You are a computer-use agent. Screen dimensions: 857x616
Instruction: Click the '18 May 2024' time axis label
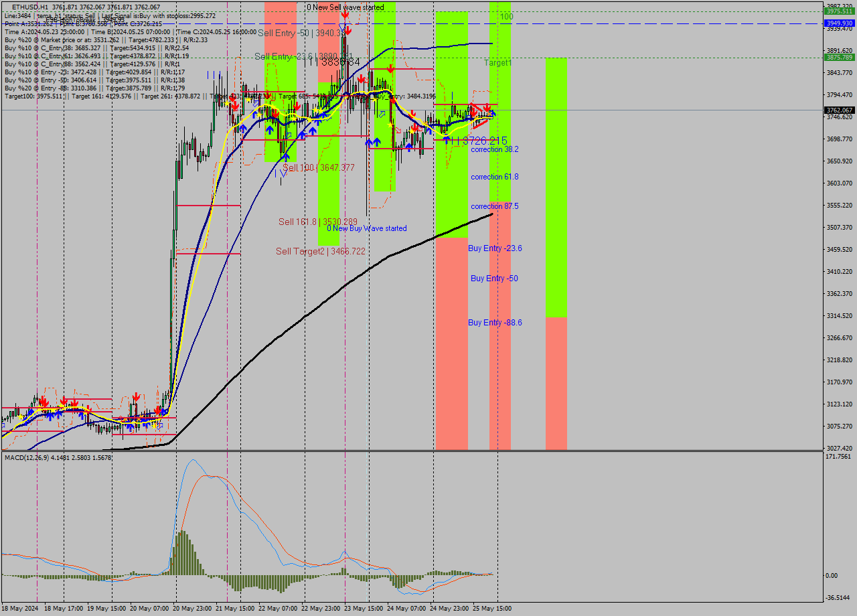(19, 609)
